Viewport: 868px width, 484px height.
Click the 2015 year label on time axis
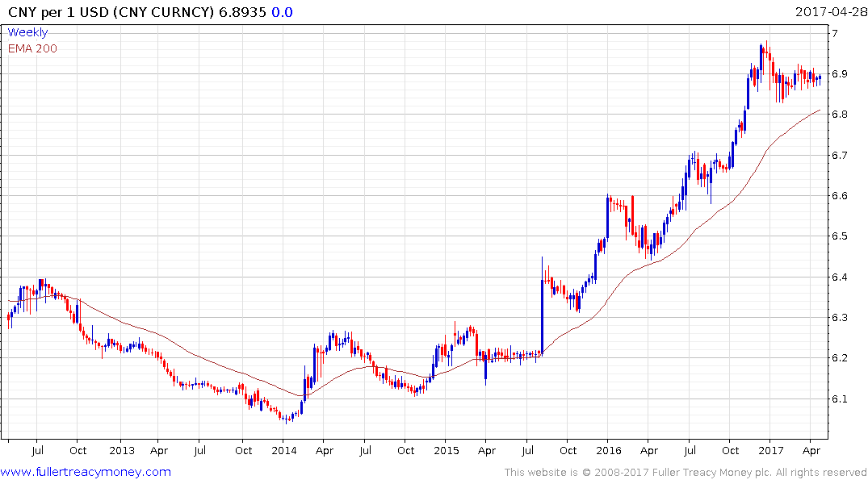tap(447, 450)
